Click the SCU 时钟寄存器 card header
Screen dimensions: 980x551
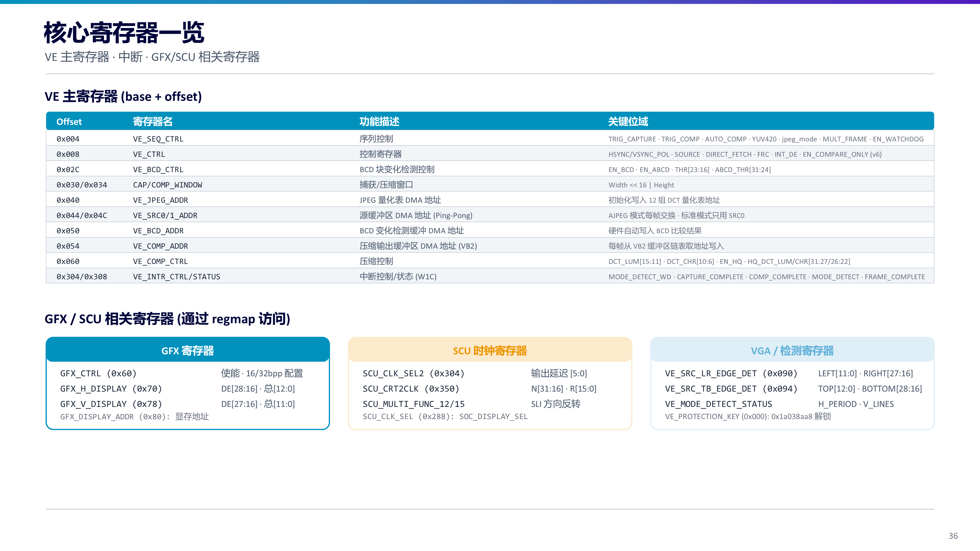point(490,350)
